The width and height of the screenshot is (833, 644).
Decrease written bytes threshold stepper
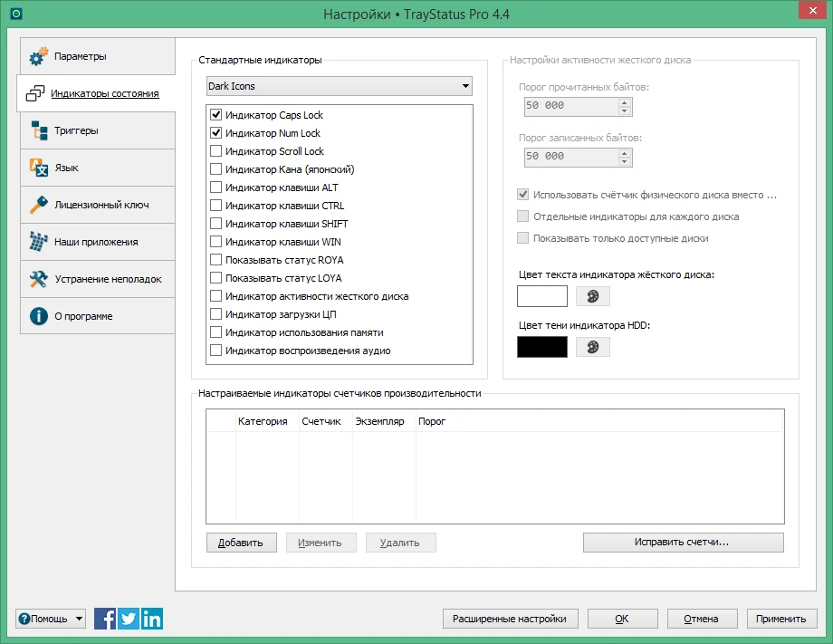[625, 161]
